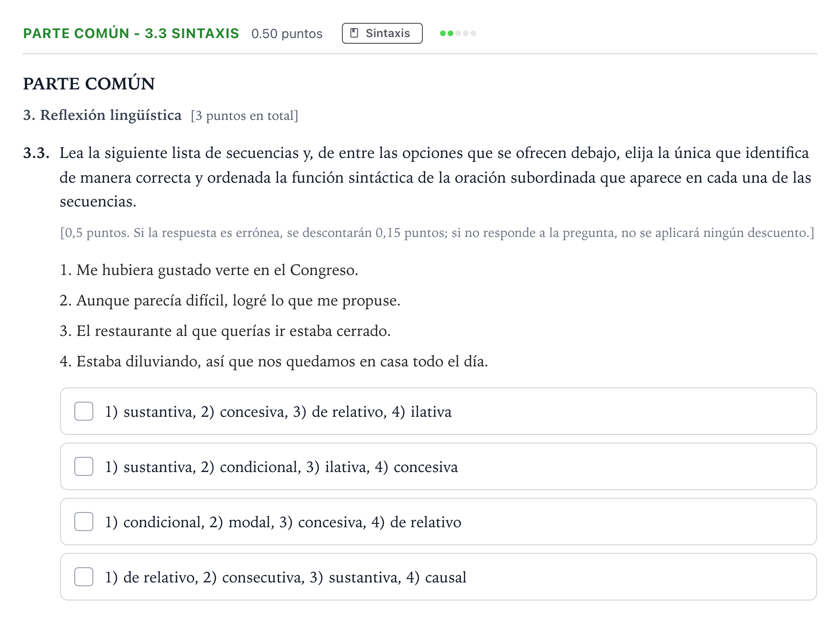Check option with 'condicional, 3) ilativa, 4) concesiva'

(x=84, y=466)
